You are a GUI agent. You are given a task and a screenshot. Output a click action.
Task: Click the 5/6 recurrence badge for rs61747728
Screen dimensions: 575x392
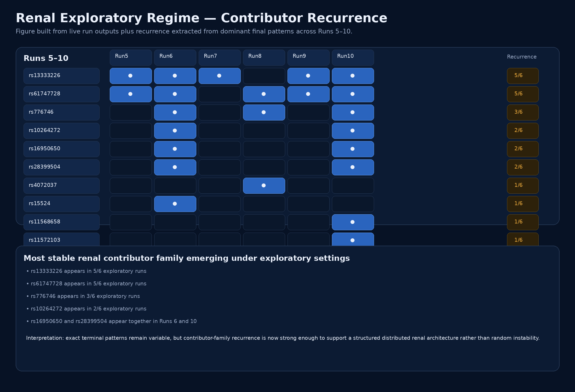(x=523, y=94)
